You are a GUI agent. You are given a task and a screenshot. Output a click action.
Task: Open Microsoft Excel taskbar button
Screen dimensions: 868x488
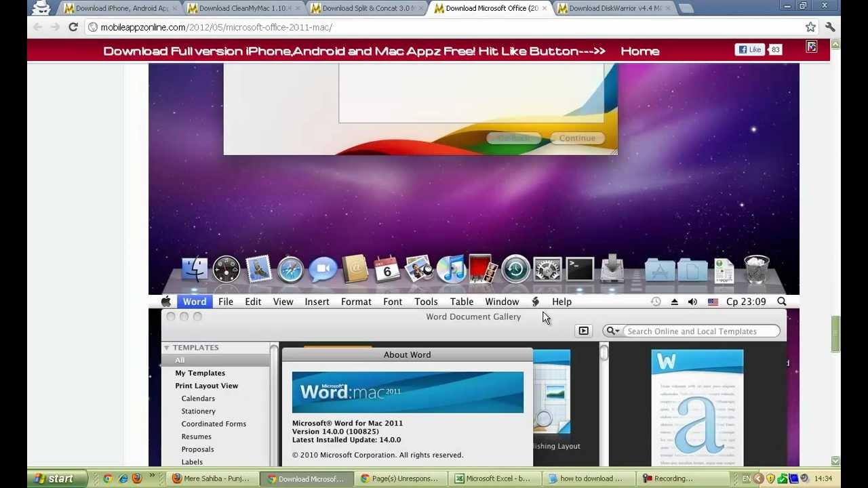[x=496, y=479]
